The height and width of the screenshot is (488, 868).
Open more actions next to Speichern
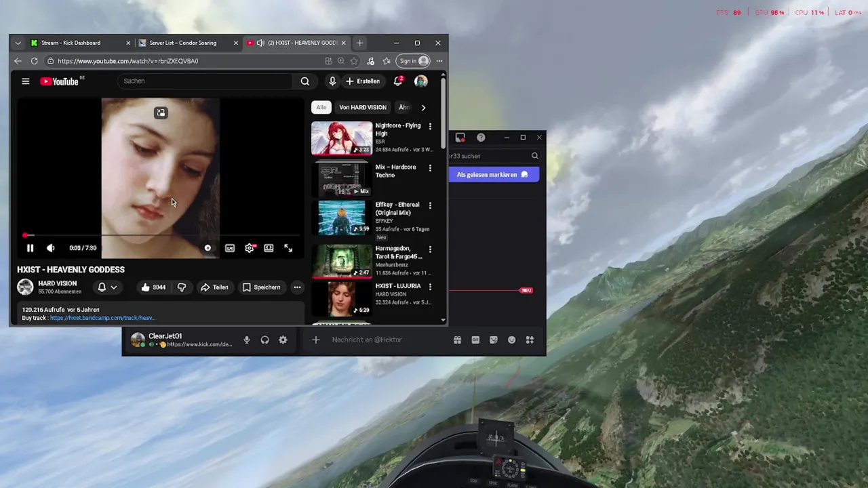pos(297,287)
